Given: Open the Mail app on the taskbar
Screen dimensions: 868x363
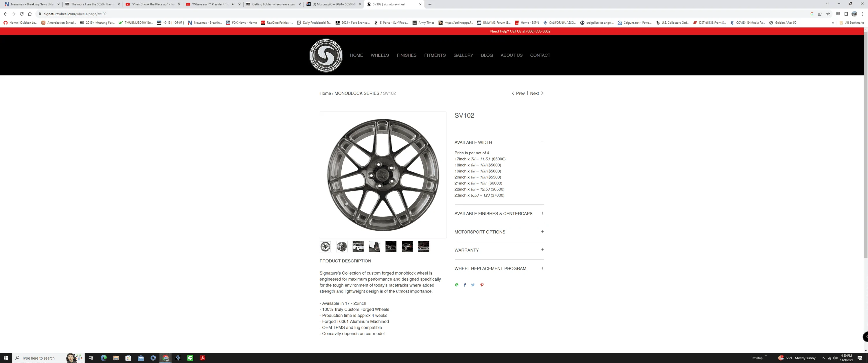Looking at the screenshot, I should click(x=141, y=358).
